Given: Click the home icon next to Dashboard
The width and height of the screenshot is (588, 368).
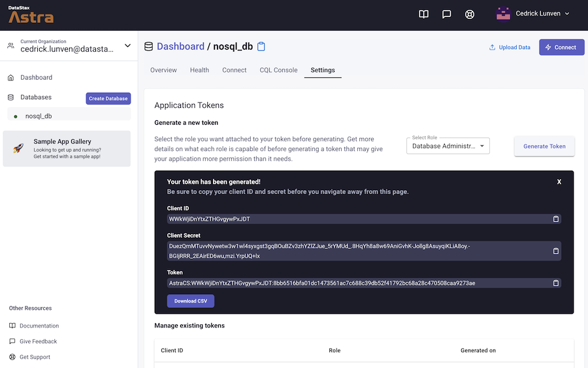Looking at the screenshot, I should pos(11,78).
